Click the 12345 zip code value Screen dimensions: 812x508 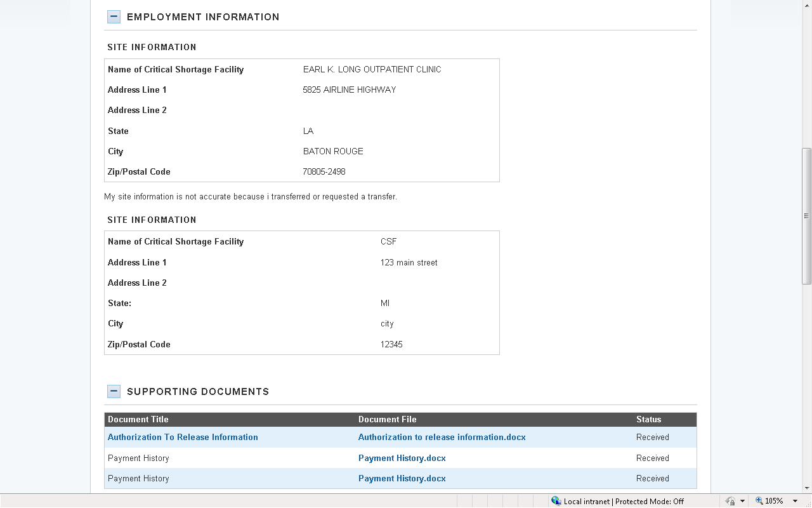click(392, 345)
